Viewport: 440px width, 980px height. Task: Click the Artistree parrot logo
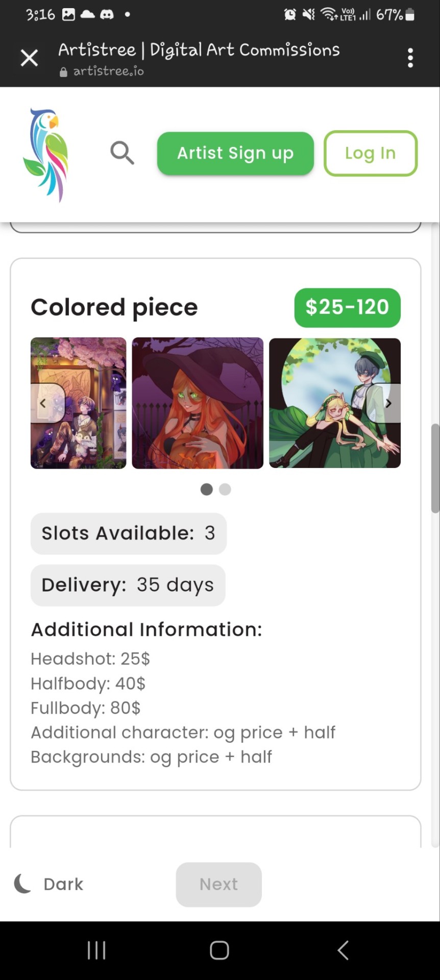[45, 155]
